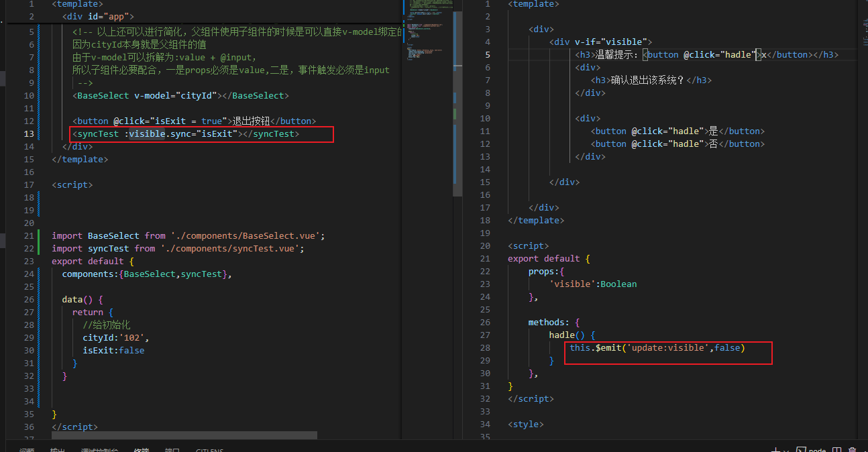The width and height of the screenshot is (868, 452).
Task: Click the cityId:'102' property
Action: coord(116,338)
